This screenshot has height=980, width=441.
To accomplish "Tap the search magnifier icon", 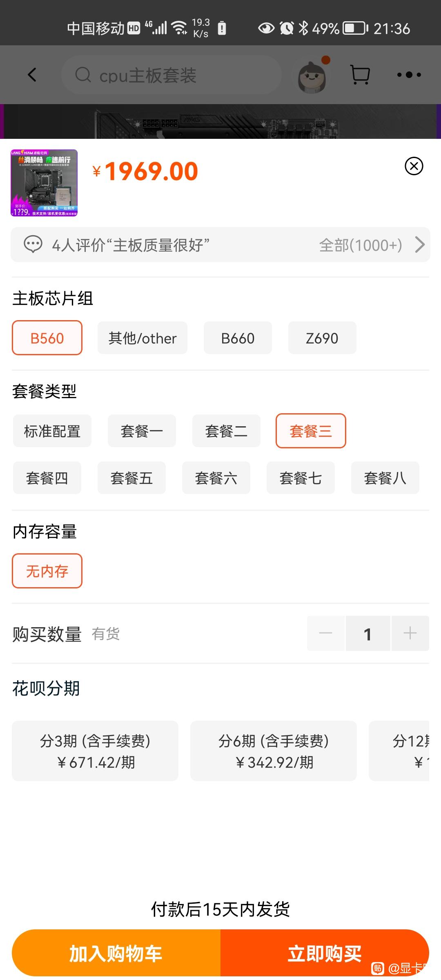I will coord(83,75).
